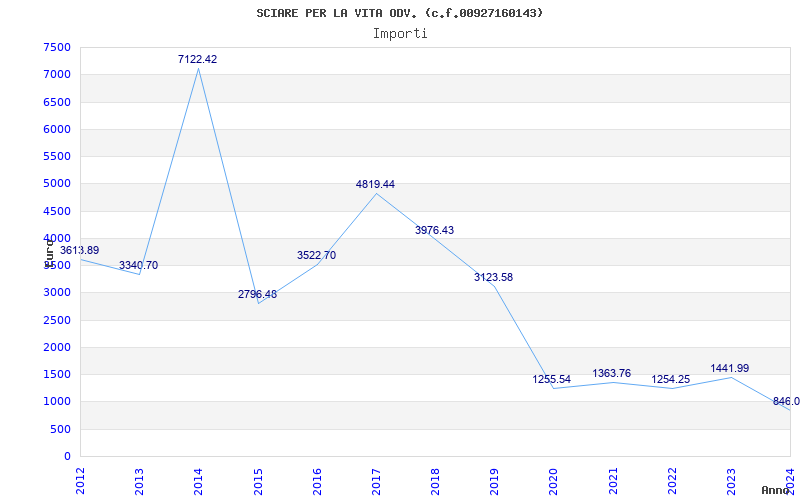Click the Importi subtitle
Viewport: 800px width, 500px height.
point(400,34)
